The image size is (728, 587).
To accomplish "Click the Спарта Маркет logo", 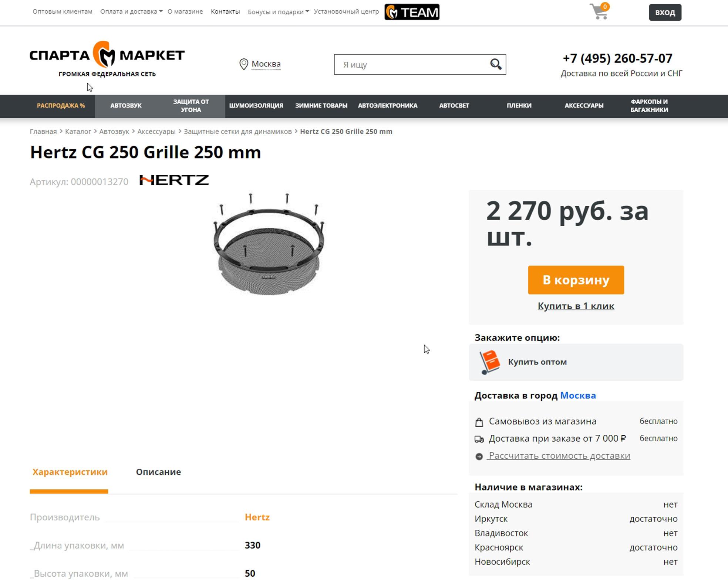I will point(107,59).
